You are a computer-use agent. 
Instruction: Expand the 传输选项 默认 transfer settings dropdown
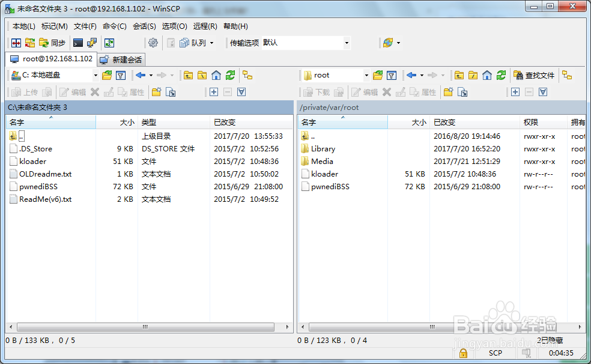[x=347, y=43]
